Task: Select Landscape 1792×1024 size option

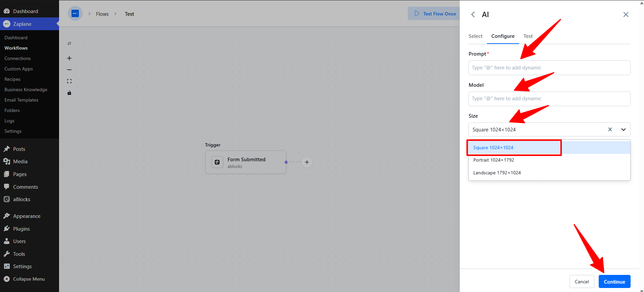Action: (549, 173)
